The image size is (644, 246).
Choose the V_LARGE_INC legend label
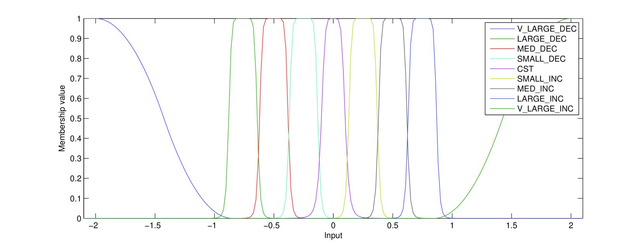click(545, 109)
